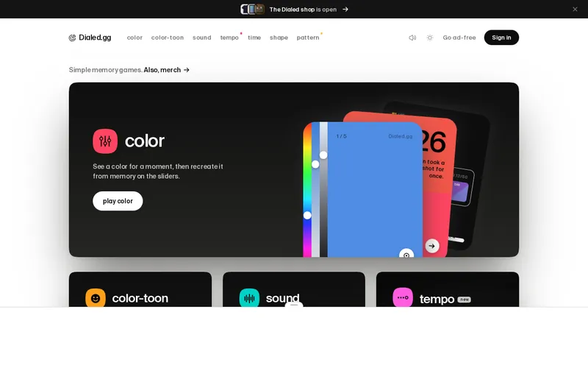Open the color menu item
This screenshot has width=588, height=368.
click(135, 38)
